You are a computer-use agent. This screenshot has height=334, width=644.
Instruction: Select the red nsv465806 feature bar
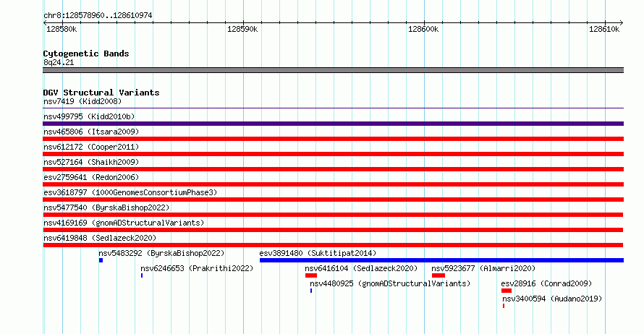pyautogui.click(x=333, y=139)
